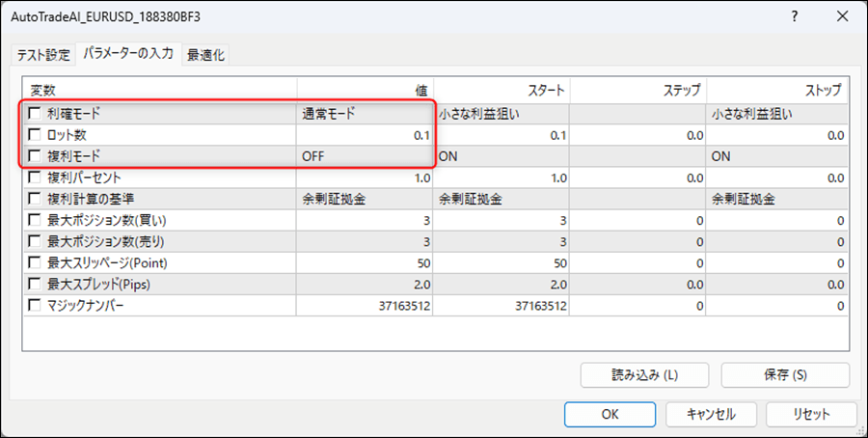
Task: Toggle the 複利モード checkbox
Action: point(36,155)
